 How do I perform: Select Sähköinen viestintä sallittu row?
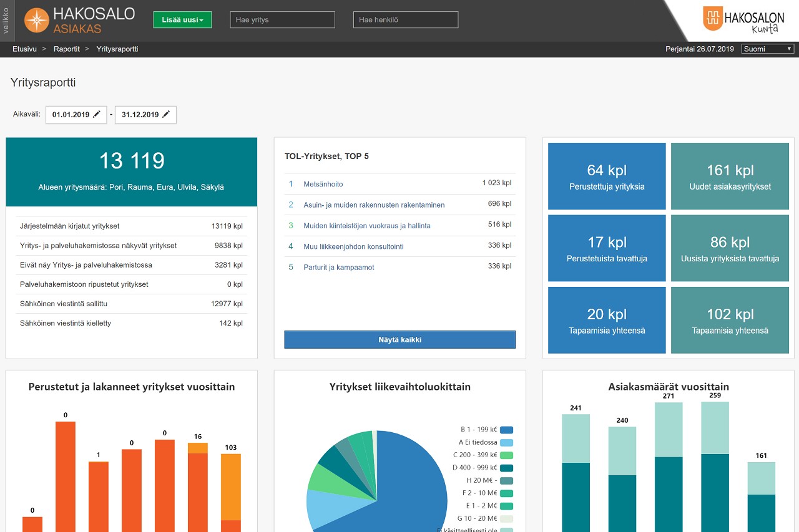click(132, 304)
